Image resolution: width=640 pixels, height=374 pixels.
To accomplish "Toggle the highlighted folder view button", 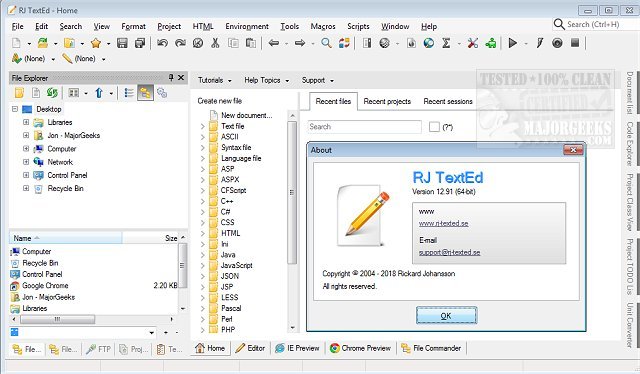I will tap(145, 93).
